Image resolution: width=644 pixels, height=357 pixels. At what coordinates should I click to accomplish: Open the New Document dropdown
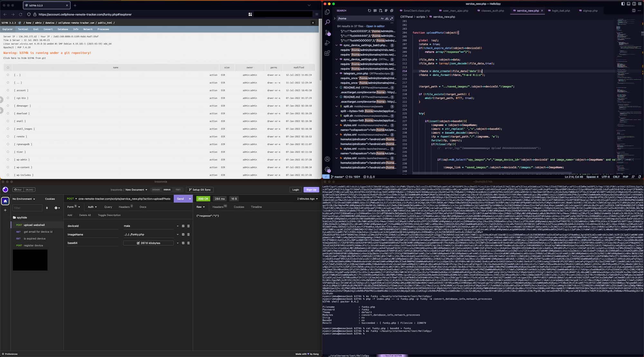[x=136, y=190]
